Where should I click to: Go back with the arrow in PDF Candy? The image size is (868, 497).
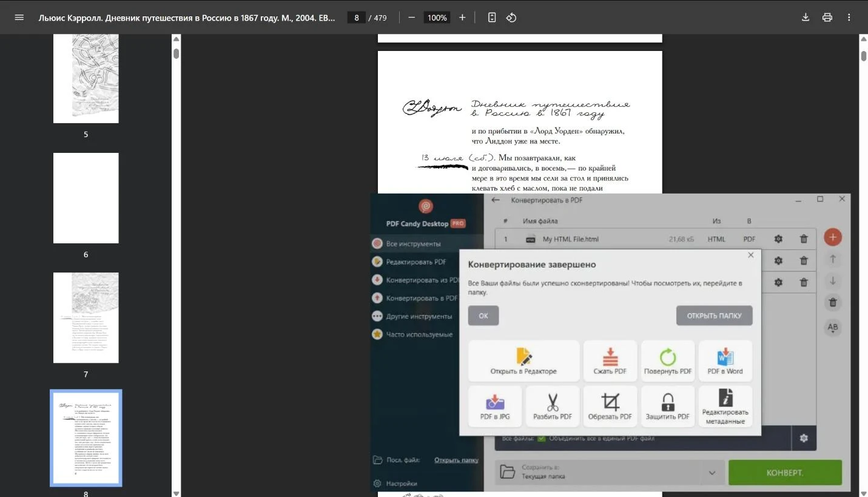496,200
